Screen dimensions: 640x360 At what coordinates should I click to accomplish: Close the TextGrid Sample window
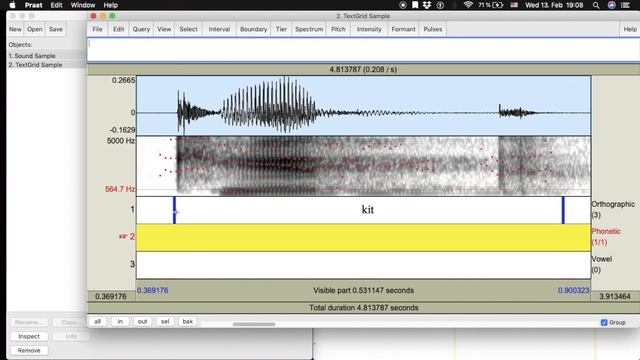tap(93, 16)
